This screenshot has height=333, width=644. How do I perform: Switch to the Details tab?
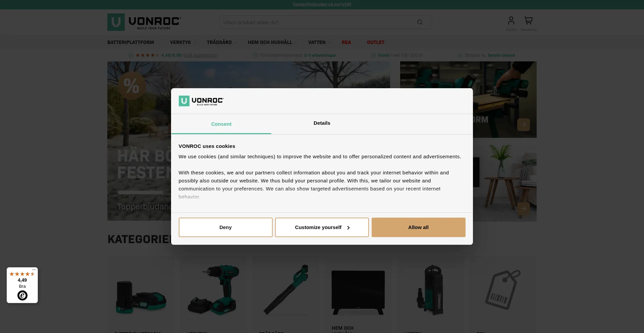[322, 123]
